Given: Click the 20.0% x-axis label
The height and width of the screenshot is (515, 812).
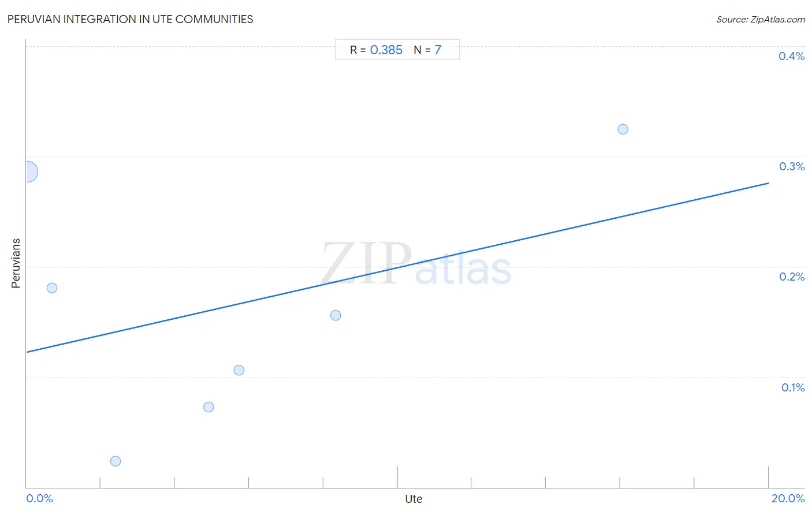Looking at the screenshot, I should (x=788, y=498).
